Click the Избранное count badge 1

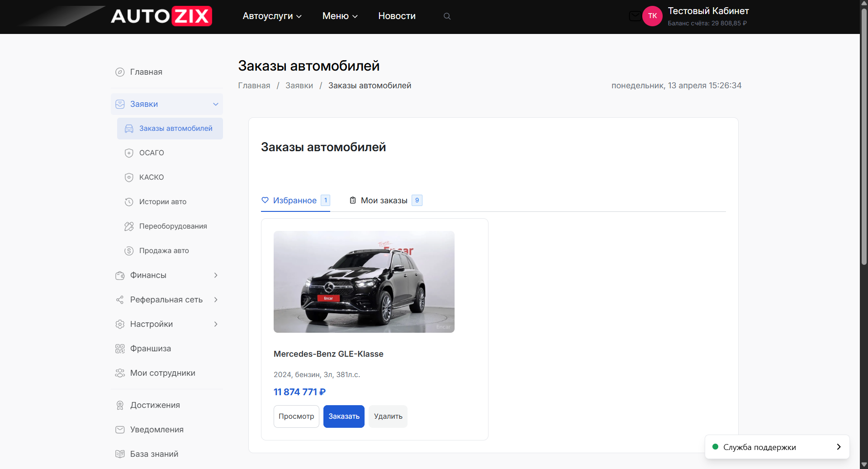point(326,200)
